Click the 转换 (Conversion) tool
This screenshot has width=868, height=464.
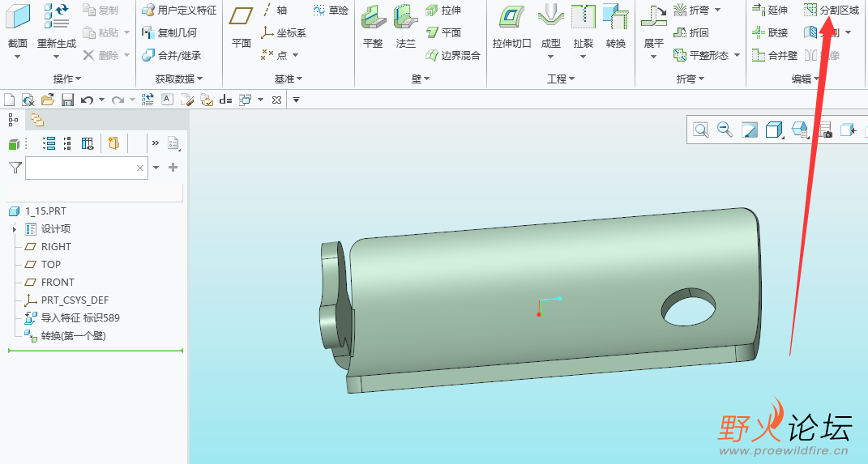point(616,26)
